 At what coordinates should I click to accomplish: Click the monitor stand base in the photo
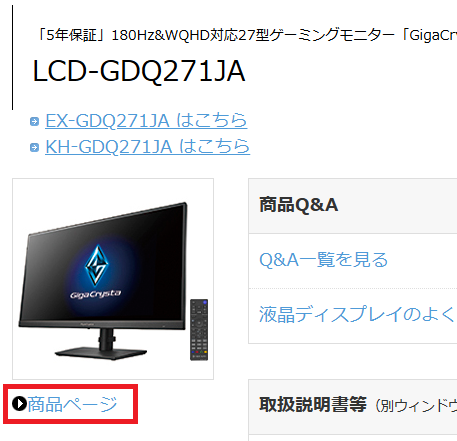(101, 353)
